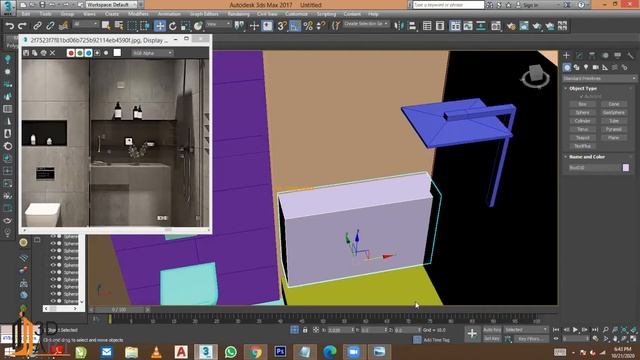Toggle Angle Snap button

295,26
